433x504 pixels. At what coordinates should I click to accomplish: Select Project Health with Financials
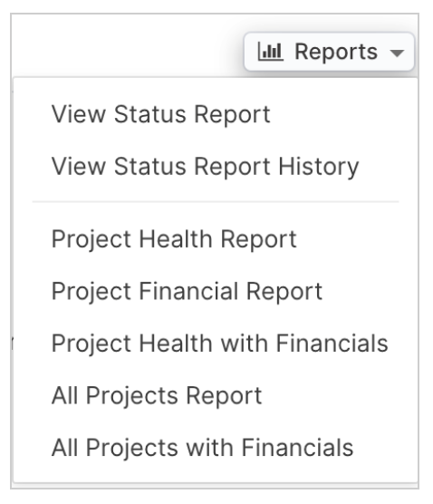(216, 344)
